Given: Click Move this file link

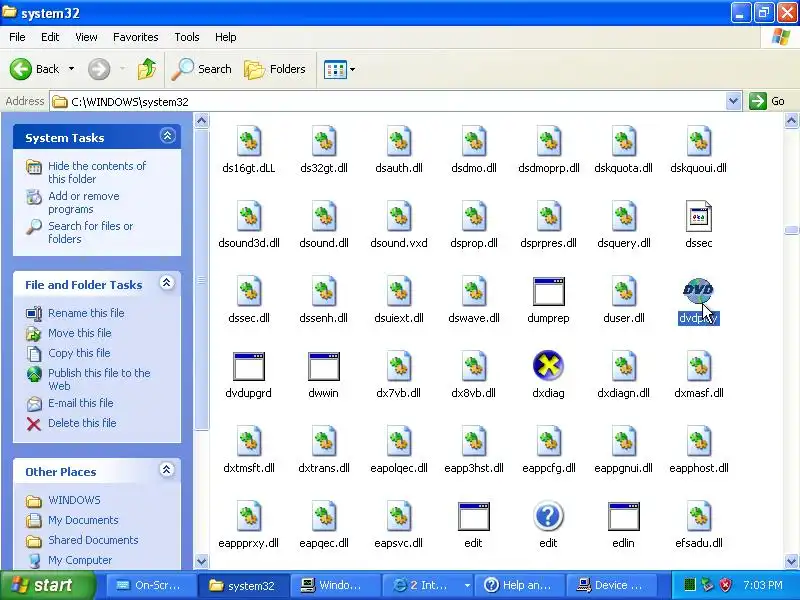Looking at the screenshot, I should tap(80, 333).
